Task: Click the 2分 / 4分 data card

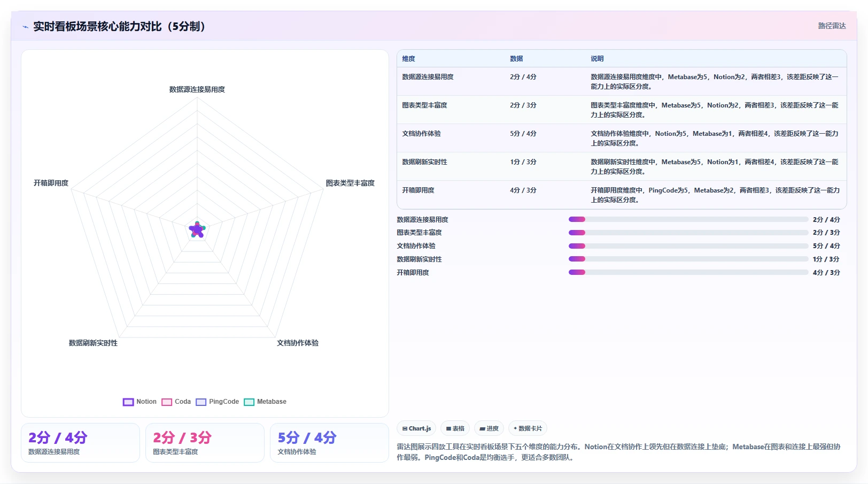Action: click(80, 443)
